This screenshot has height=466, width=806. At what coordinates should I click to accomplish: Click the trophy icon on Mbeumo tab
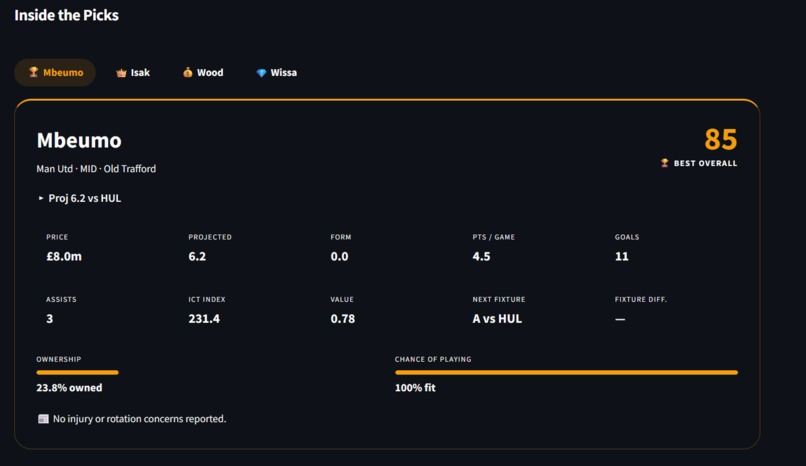point(33,72)
